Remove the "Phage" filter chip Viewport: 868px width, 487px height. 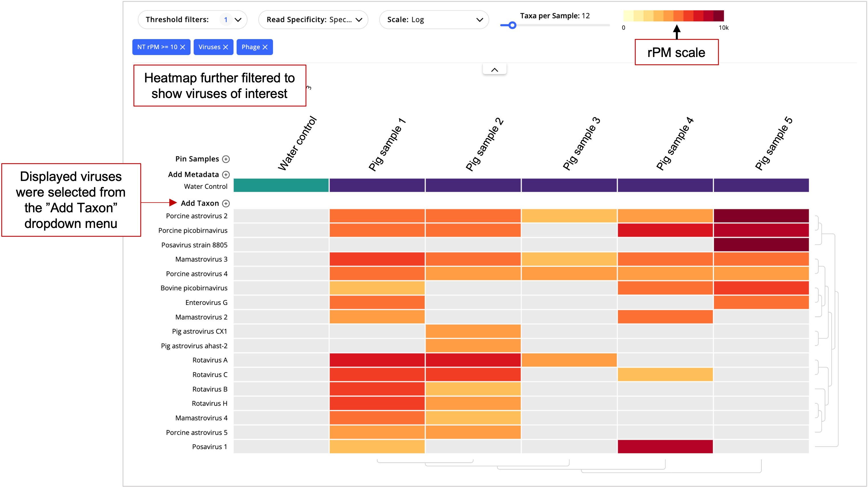[x=265, y=47]
